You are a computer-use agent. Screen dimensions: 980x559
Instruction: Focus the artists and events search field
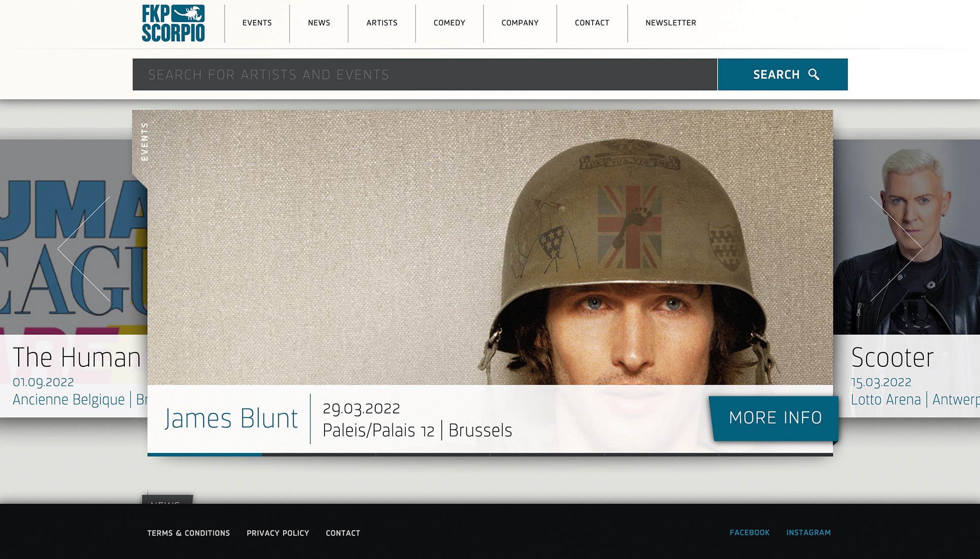pyautogui.click(x=424, y=75)
